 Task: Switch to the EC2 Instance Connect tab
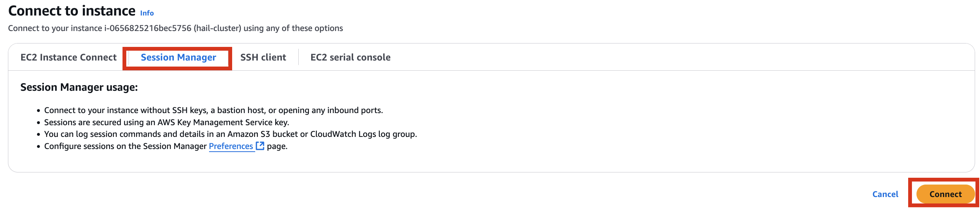coord(68,57)
